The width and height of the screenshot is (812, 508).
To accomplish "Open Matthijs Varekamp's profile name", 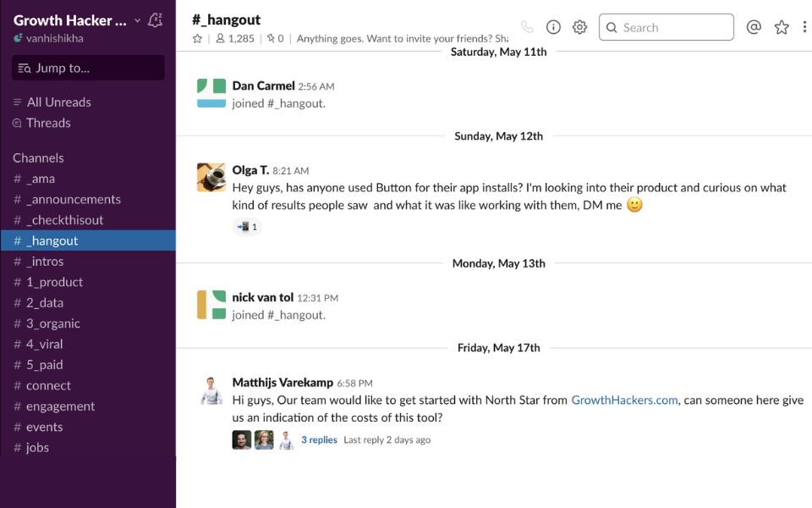I will click(x=283, y=383).
